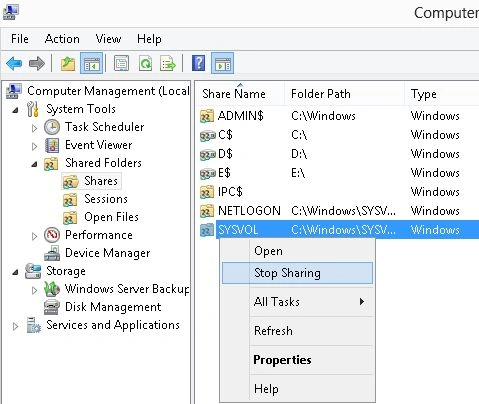
Task: Open the Action menu
Action: click(62, 39)
